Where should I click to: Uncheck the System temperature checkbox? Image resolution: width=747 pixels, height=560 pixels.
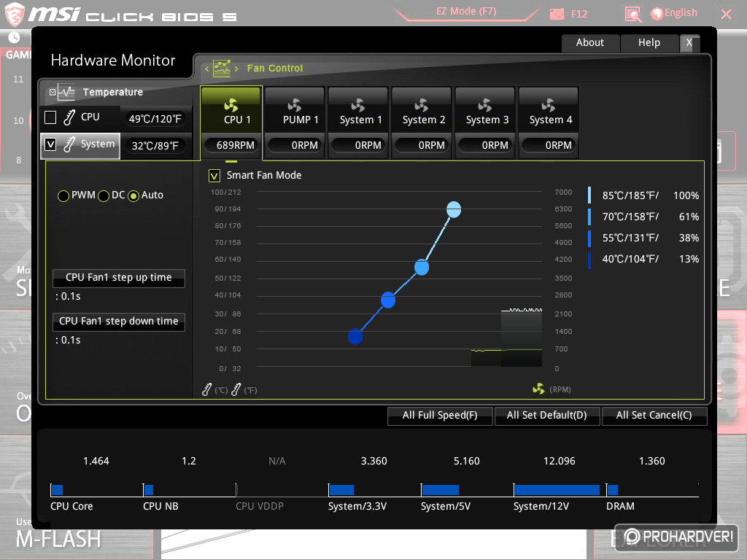pyautogui.click(x=50, y=144)
